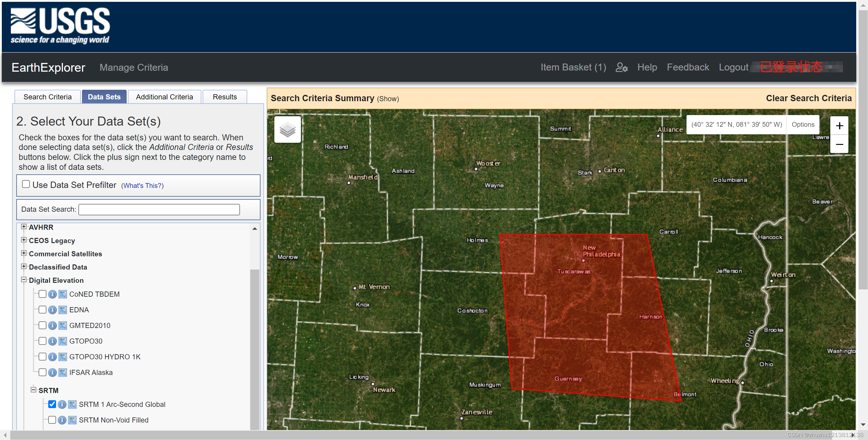The image size is (868, 440).
Task: Switch to the Search Criteria tab
Action: point(48,97)
